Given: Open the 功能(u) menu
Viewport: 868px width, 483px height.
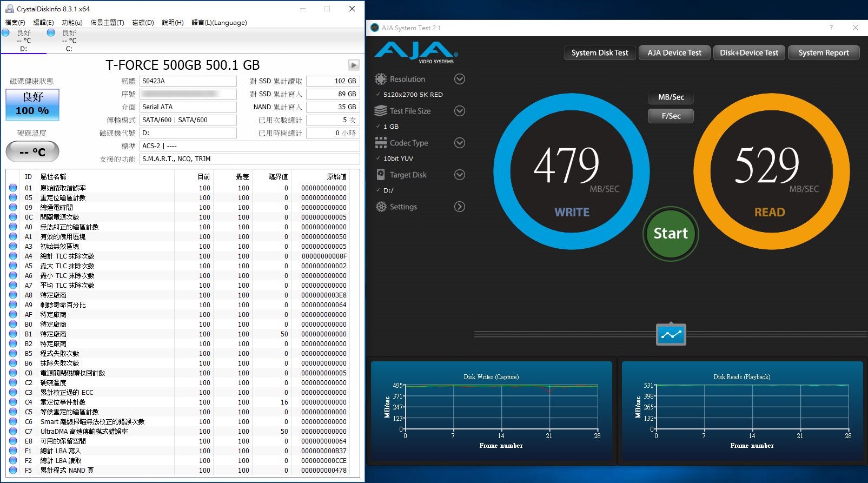Looking at the screenshot, I should [72, 23].
